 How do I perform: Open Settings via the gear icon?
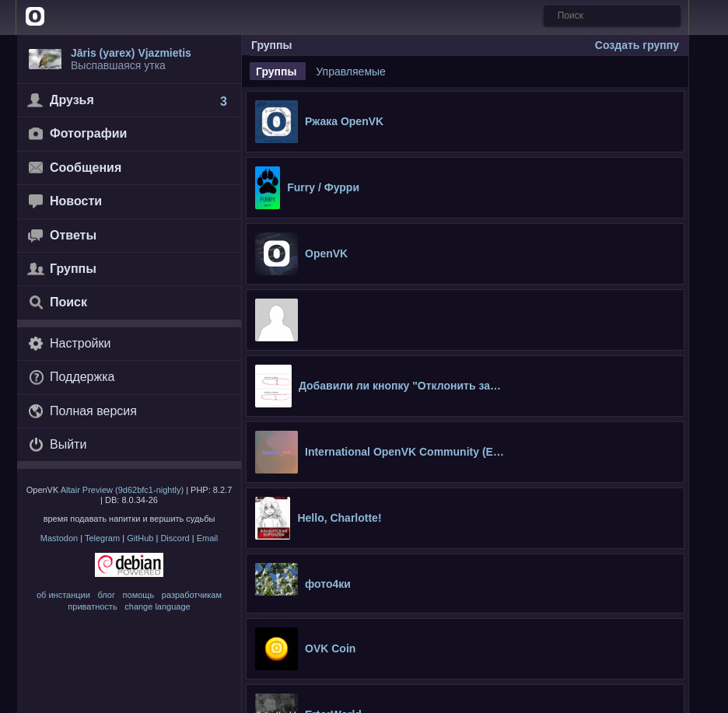35,344
